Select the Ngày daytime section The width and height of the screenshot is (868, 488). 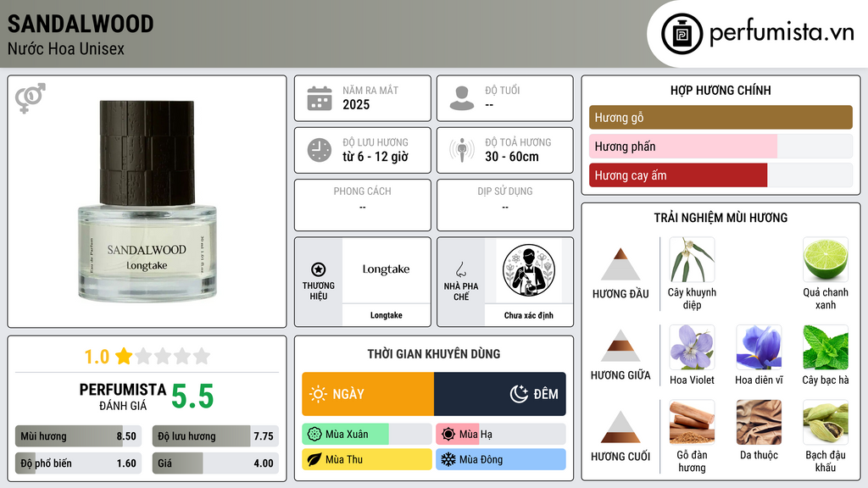coord(368,394)
